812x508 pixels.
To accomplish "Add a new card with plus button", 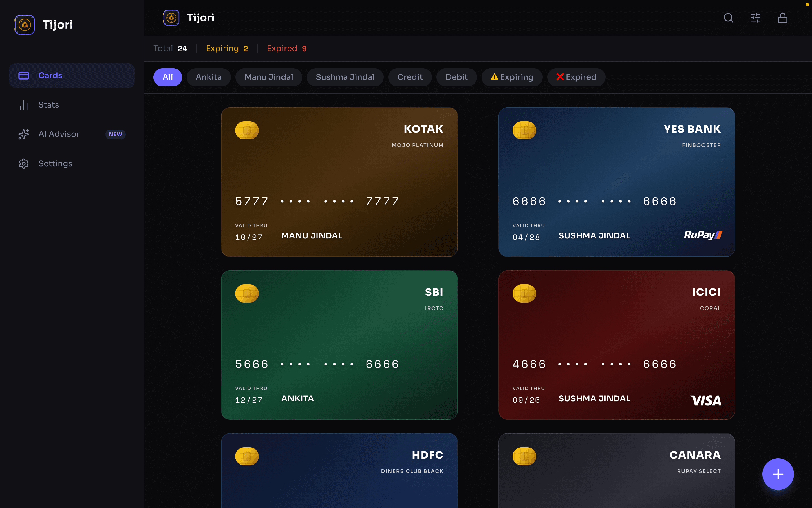I will click(x=778, y=474).
